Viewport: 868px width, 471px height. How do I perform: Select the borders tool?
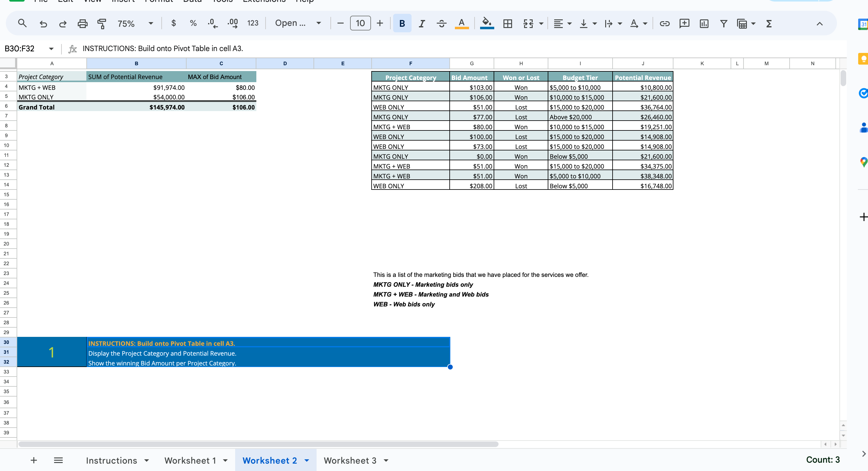pos(507,23)
